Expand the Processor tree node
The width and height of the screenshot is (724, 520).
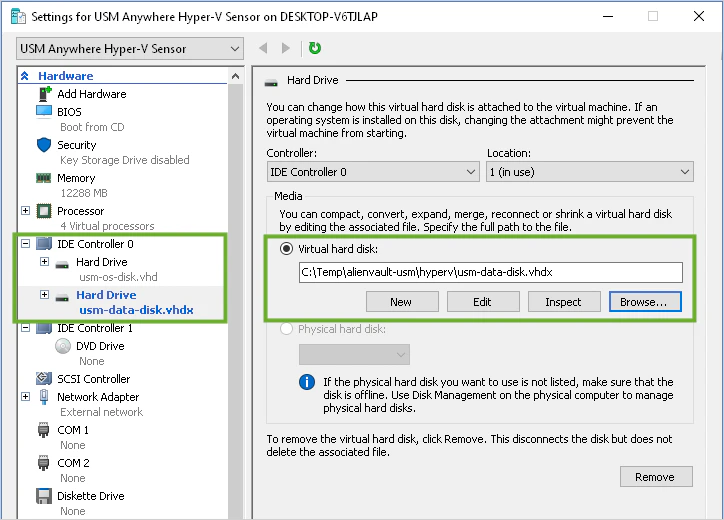pyautogui.click(x=25, y=211)
